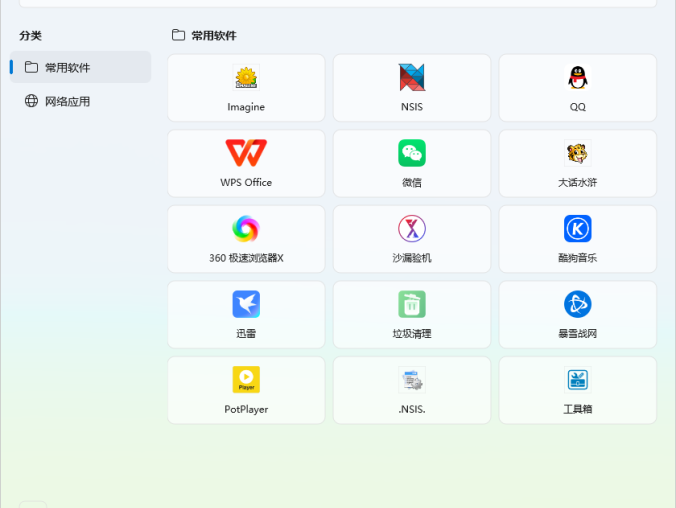Screen dimensions: 676x508
Task: Click the Imagine label text
Action: 246,107
